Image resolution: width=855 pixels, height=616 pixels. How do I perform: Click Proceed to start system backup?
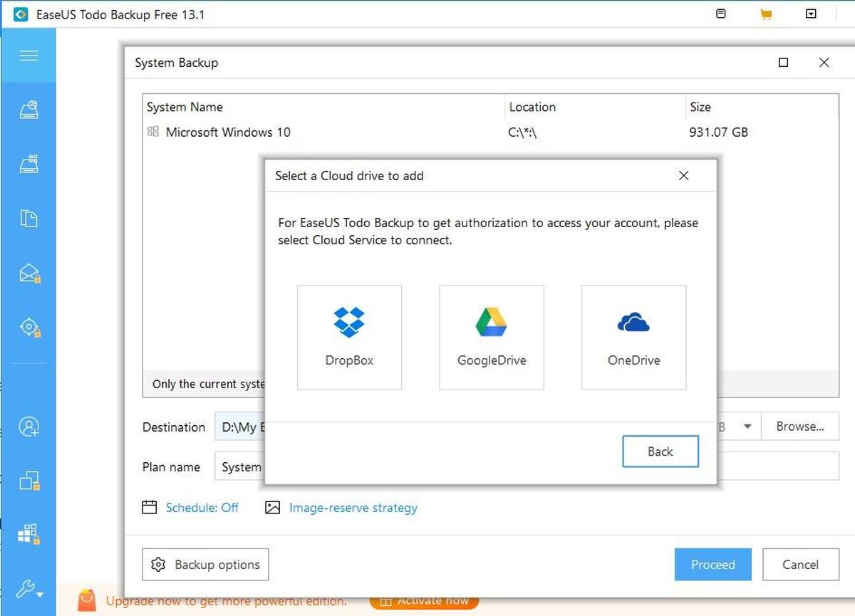click(x=712, y=564)
